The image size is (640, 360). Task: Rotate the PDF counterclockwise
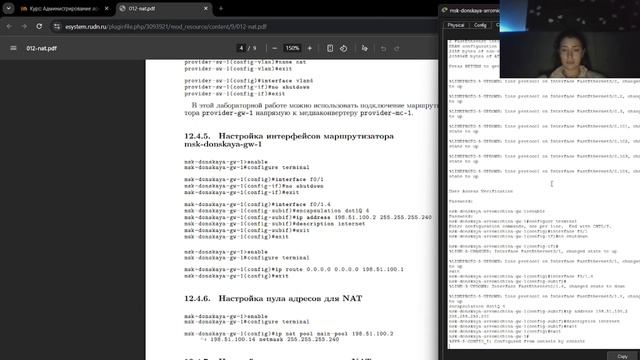[344, 48]
